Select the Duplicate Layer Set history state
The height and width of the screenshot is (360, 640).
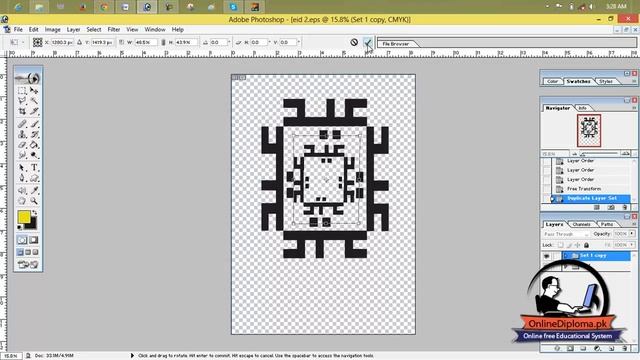tap(591, 198)
